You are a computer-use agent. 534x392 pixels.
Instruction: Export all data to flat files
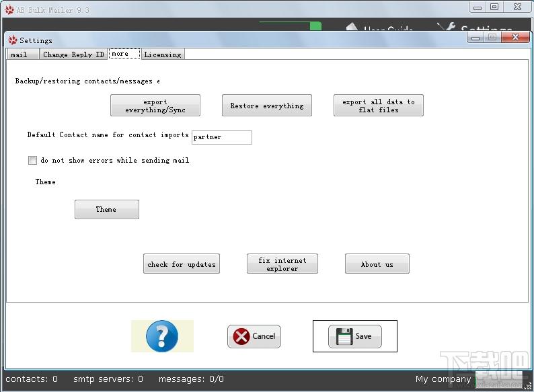(x=379, y=106)
